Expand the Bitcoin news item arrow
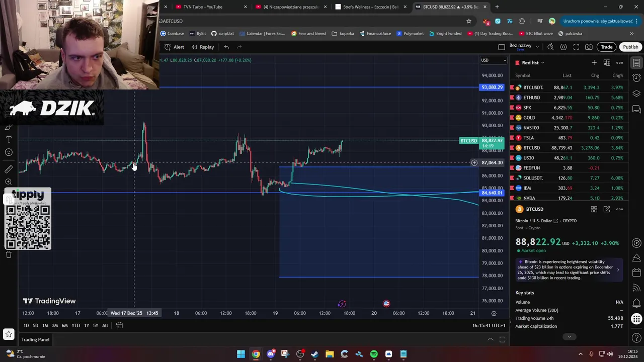The height and width of the screenshot is (362, 644). (x=618, y=270)
